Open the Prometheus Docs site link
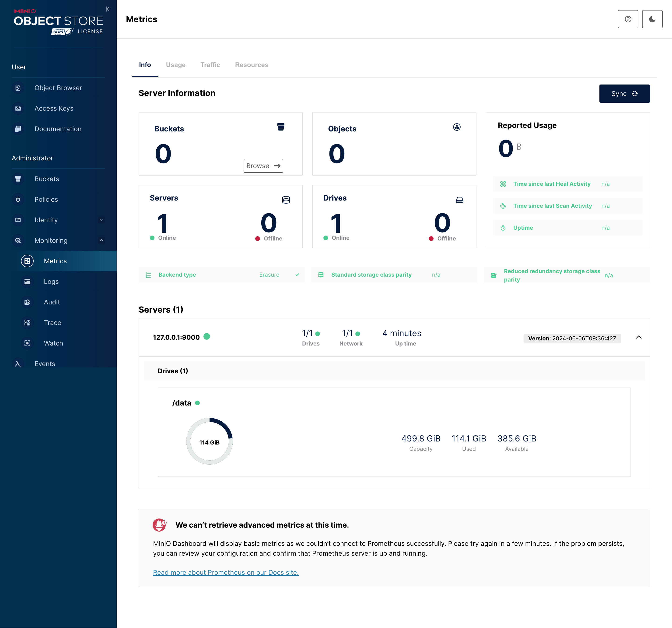This screenshot has width=672, height=628. click(x=225, y=572)
